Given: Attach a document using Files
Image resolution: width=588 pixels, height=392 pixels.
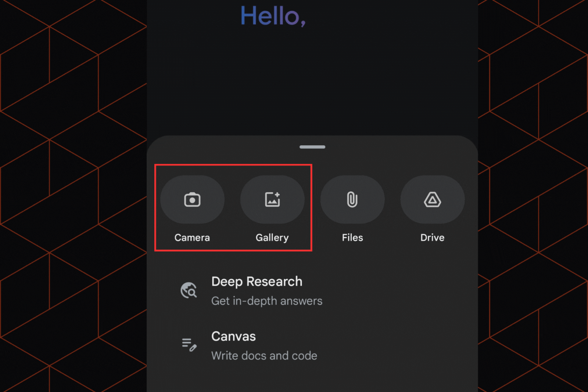Looking at the screenshot, I should point(352,199).
